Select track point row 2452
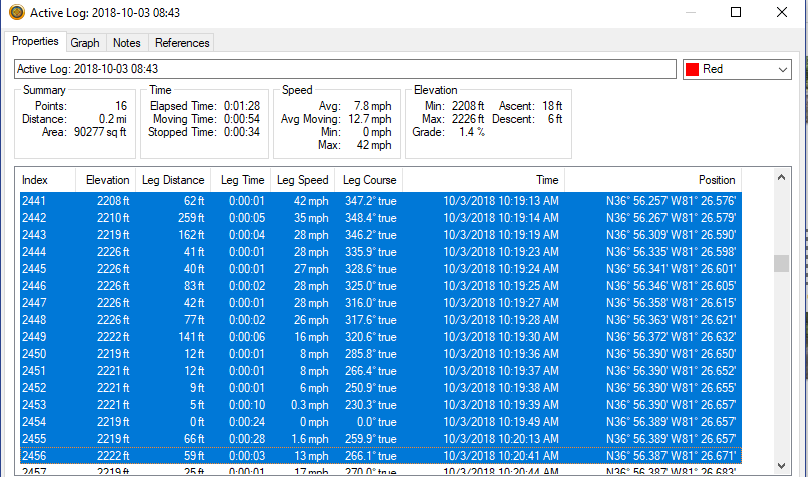Image resolution: width=808 pixels, height=477 pixels. [x=381, y=388]
